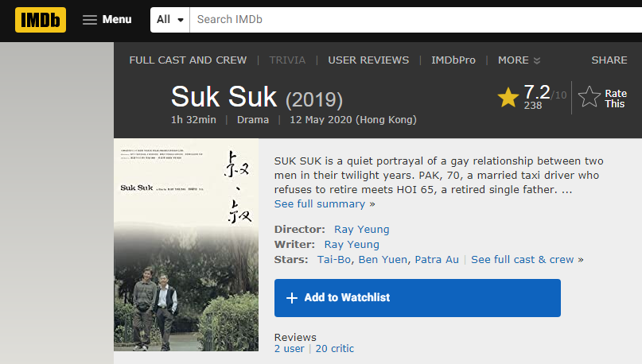Open the 20 critic reviews
The image size is (642, 364).
tap(334, 349)
